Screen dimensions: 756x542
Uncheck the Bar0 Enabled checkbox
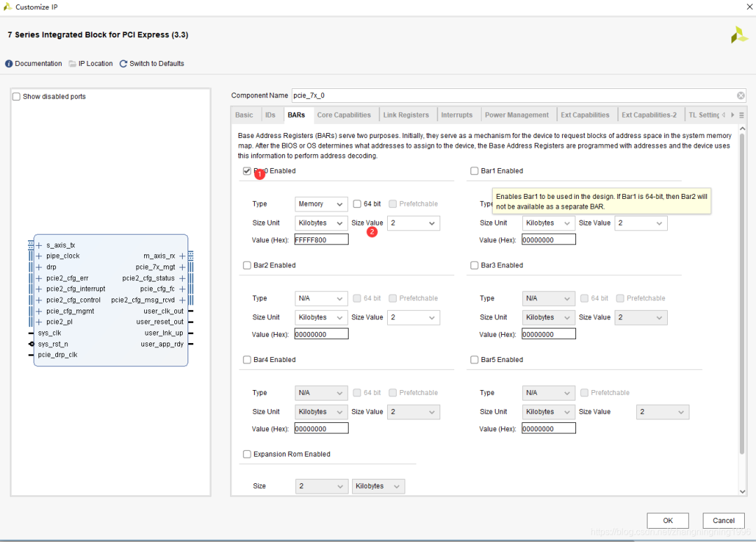pyautogui.click(x=247, y=171)
